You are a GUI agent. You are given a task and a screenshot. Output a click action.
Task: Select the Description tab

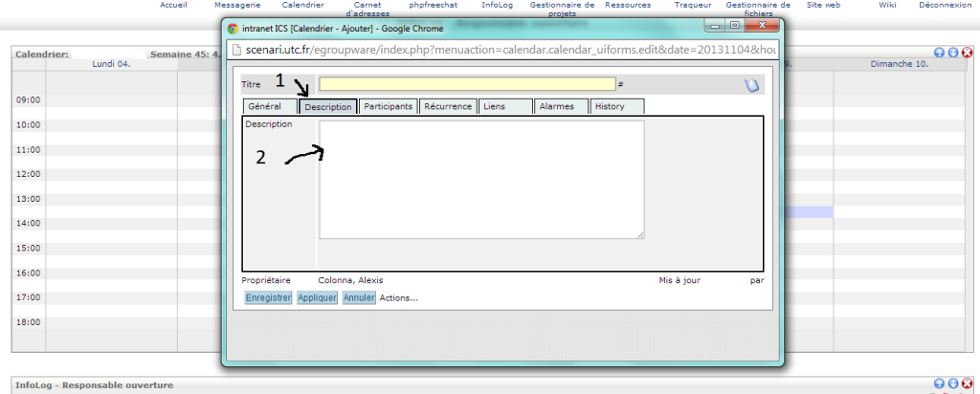[x=328, y=107]
